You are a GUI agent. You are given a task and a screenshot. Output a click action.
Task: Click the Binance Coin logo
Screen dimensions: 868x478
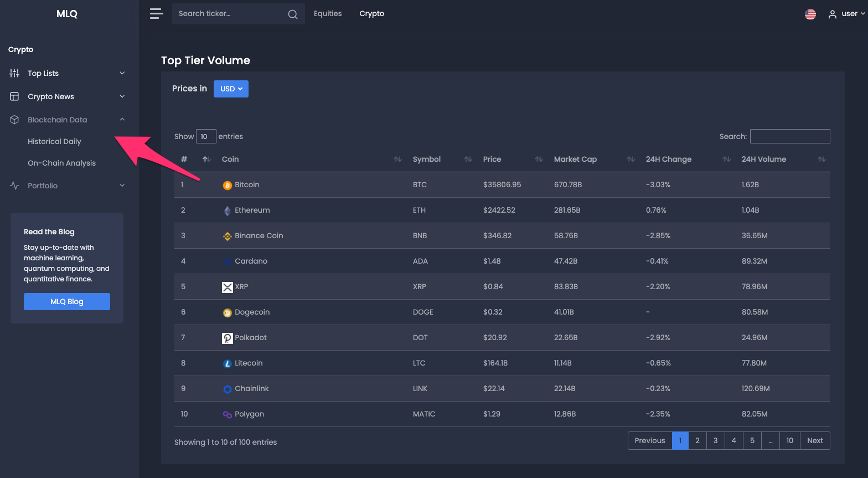tap(227, 236)
